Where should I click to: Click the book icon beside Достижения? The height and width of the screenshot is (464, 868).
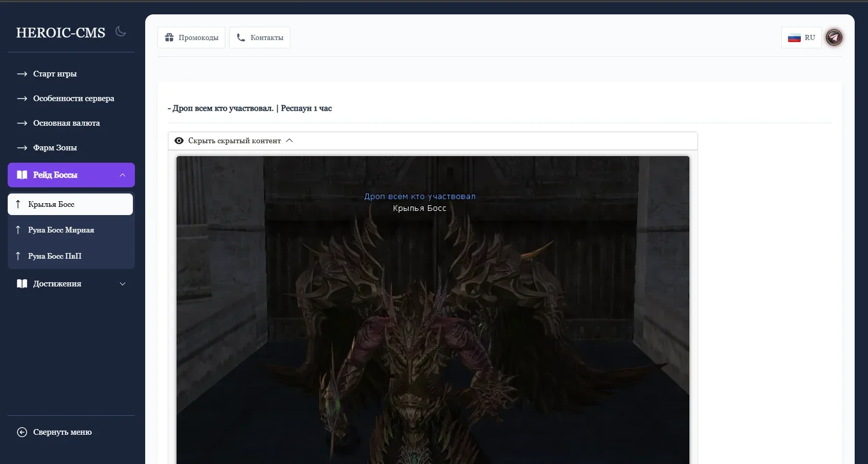point(22,284)
